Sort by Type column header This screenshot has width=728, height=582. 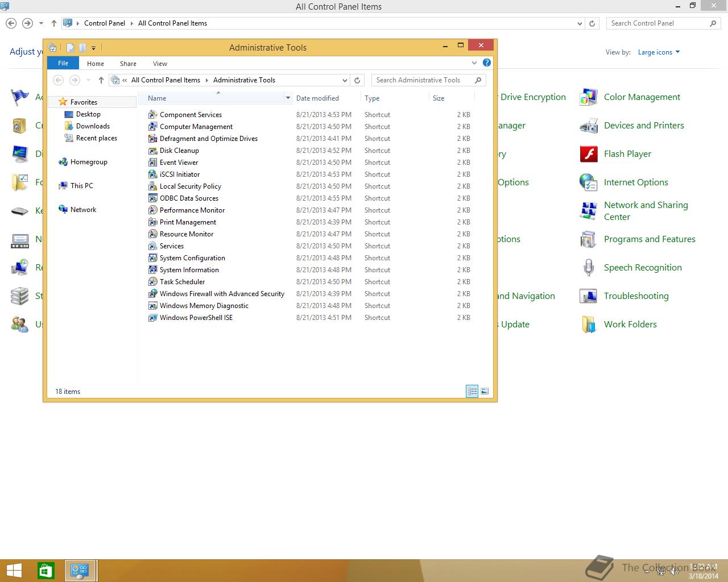395,98
